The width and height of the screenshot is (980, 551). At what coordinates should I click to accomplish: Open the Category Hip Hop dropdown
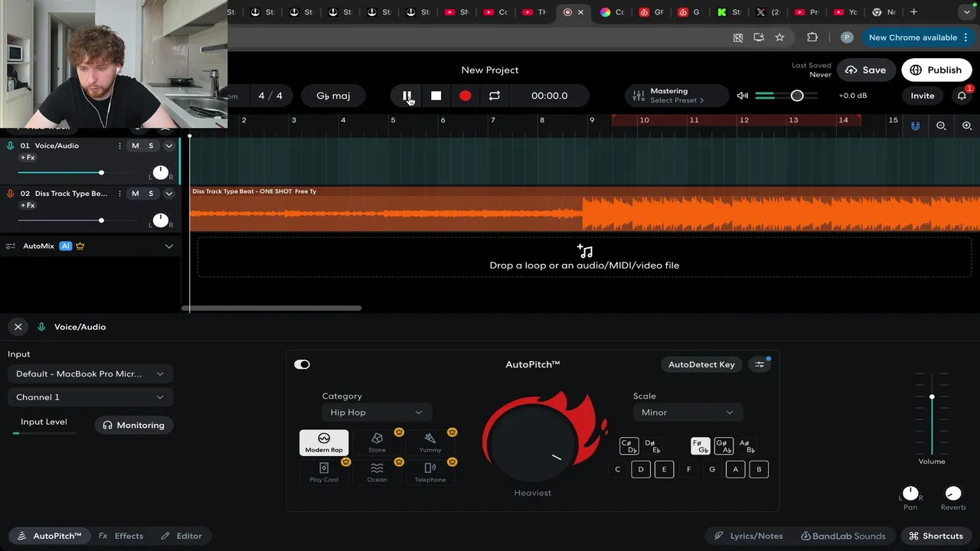tap(377, 412)
